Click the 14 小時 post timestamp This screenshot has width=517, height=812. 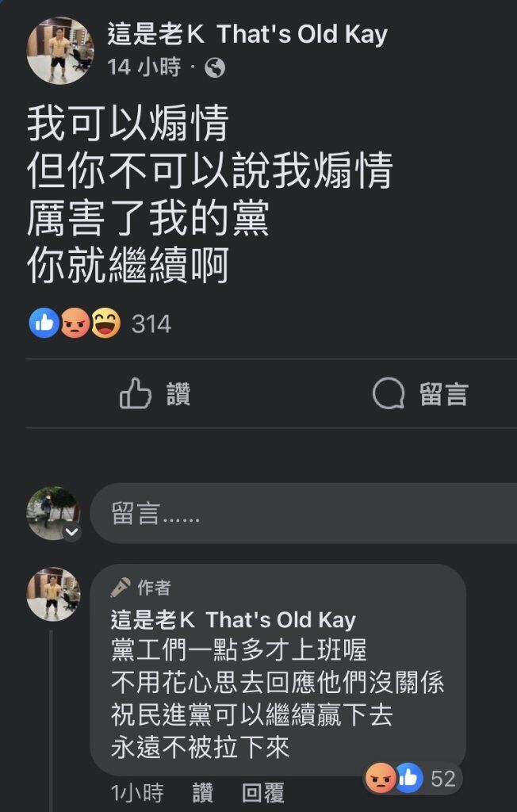tap(144, 67)
